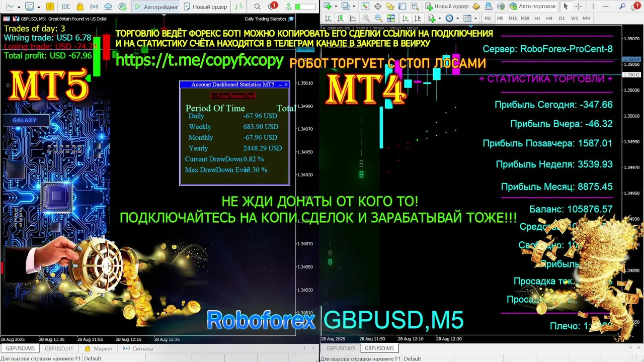Open the VPS cloud icon in MT5 toolbar
644x362 pixels.
click(x=108, y=7)
